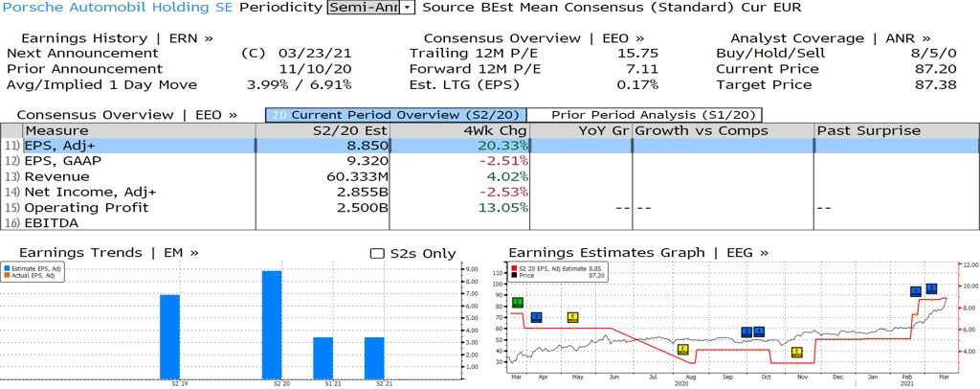Select row 11 EPS, Adj+

pos(490,145)
